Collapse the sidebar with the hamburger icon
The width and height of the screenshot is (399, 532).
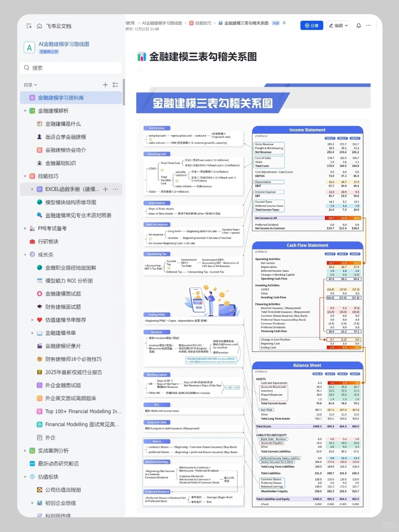tap(28, 26)
